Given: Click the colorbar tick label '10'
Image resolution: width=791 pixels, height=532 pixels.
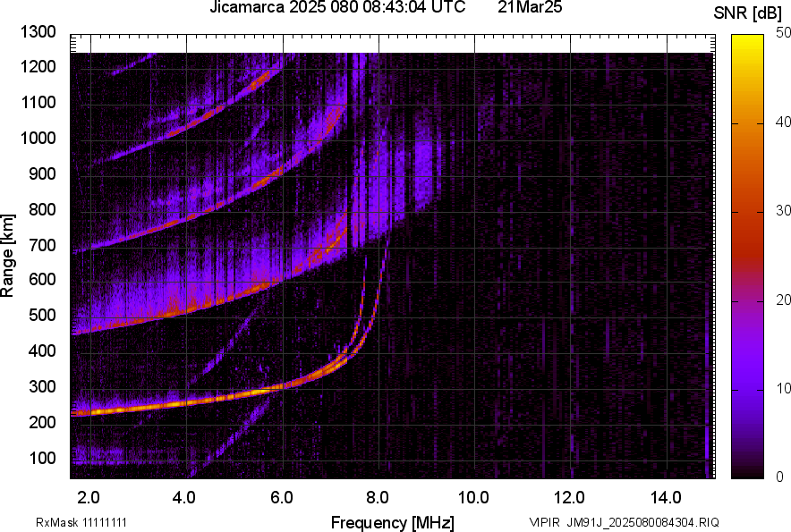Looking at the screenshot, I should point(784,388).
